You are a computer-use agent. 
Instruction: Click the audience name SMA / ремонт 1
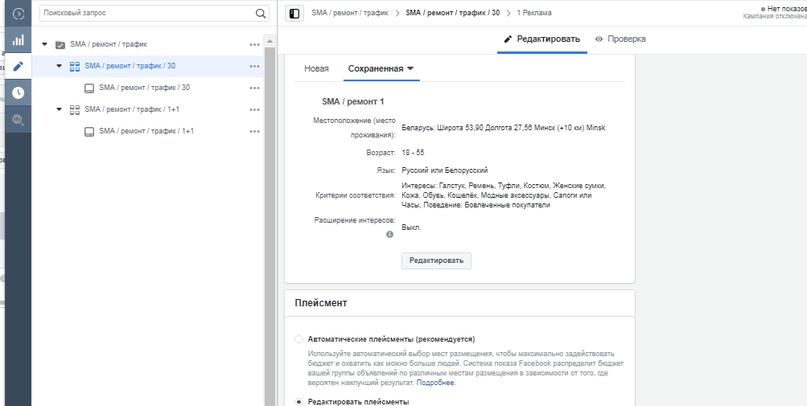click(x=353, y=102)
